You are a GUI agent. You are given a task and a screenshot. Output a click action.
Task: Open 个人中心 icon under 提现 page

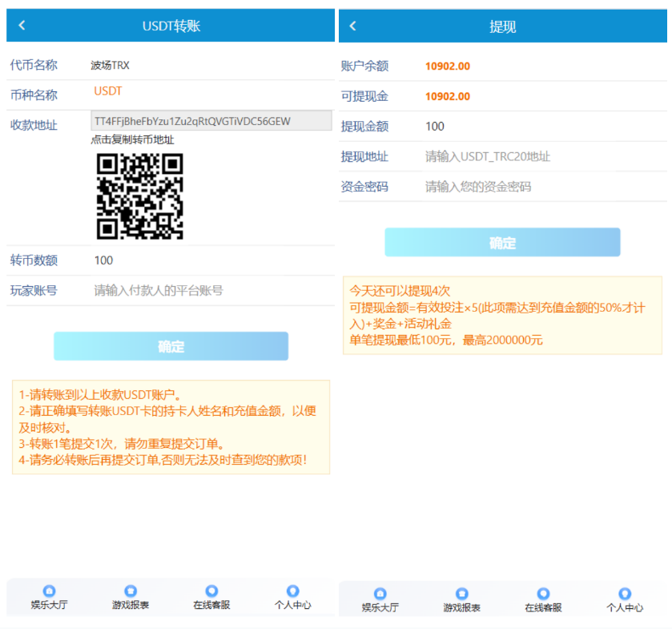point(625,595)
